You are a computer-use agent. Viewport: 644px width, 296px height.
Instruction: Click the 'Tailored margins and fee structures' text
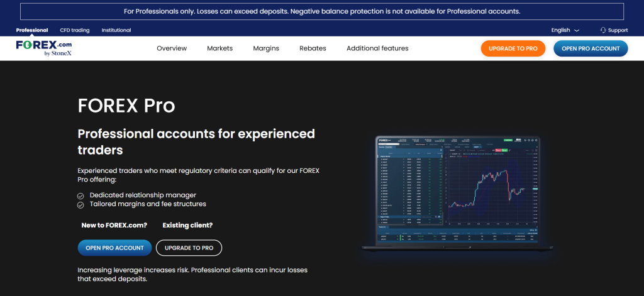coord(148,204)
